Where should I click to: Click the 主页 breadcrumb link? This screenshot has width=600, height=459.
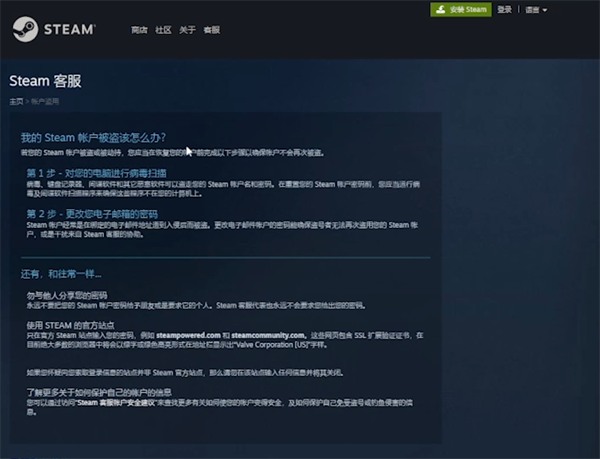pos(16,101)
